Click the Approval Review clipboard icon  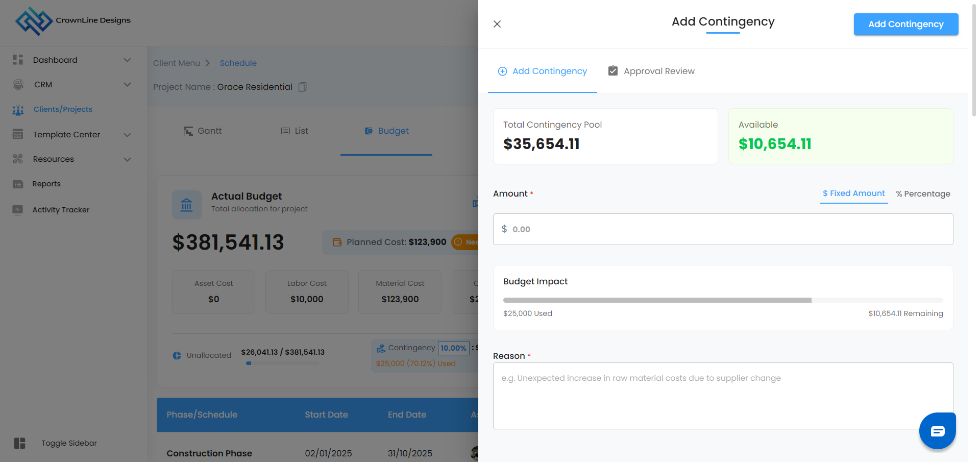[x=613, y=71]
